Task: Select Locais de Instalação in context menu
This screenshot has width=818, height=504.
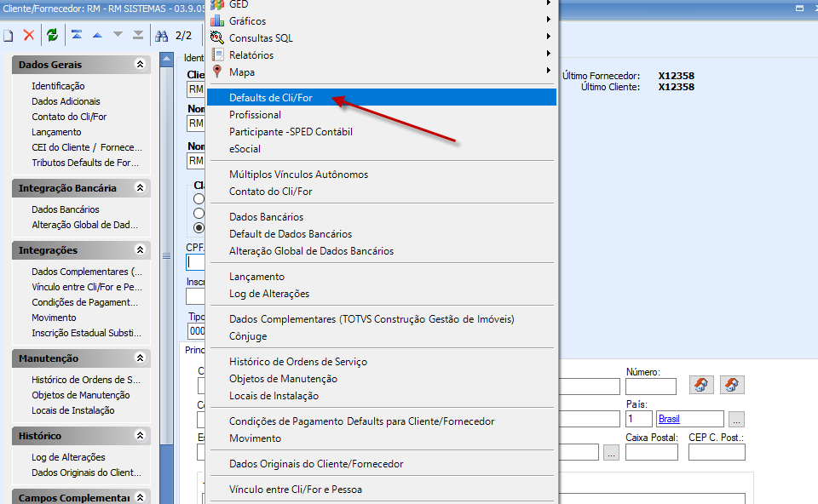Action: coord(382,396)
